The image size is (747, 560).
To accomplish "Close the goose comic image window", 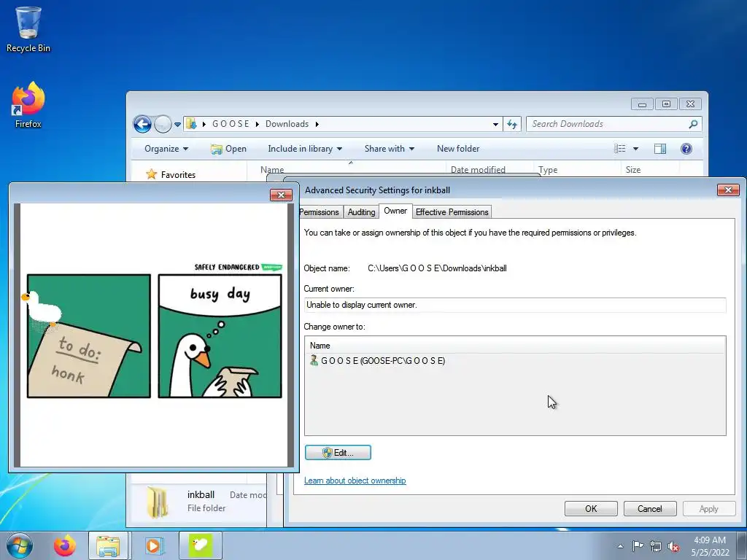I will (281, 195).
